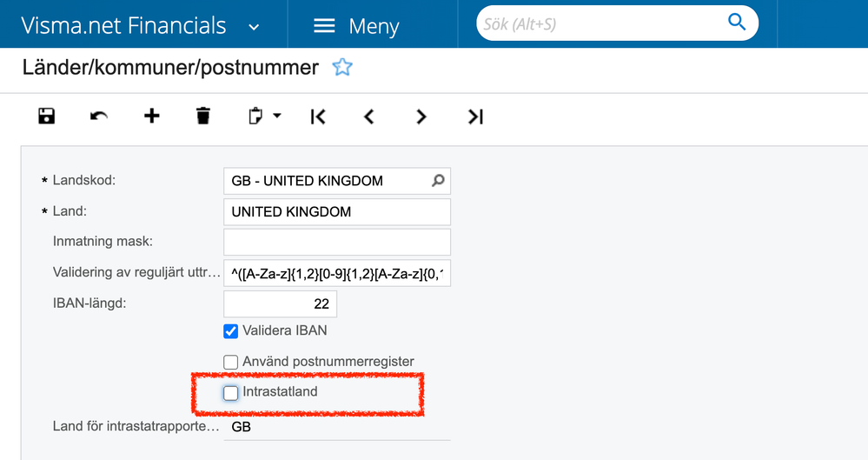868x460 pixels.
Task: Mark page as favorite with star
Action: (342, 67)
